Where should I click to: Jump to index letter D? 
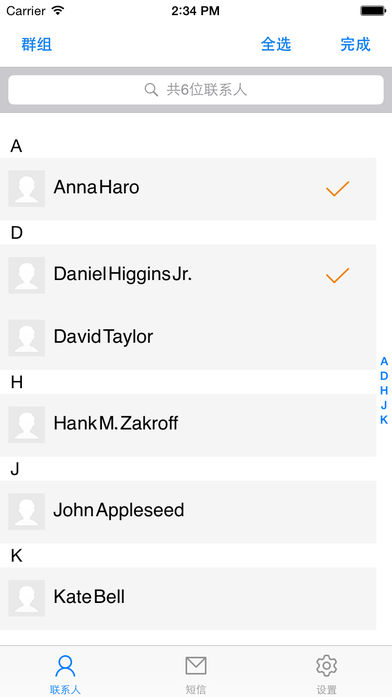pos(384,376)
